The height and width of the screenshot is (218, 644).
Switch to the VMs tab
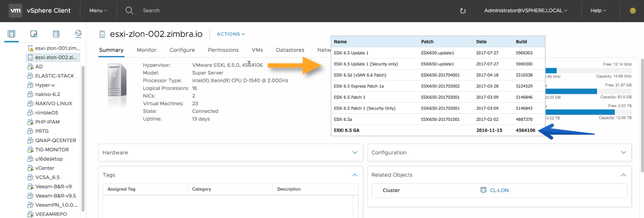pyautogui.click(x=257, y=50)
